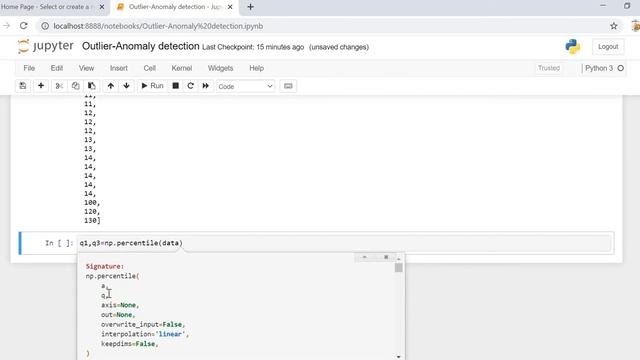Click the 'overwrite_input=False' parameter text

click(x=143, y=324)
